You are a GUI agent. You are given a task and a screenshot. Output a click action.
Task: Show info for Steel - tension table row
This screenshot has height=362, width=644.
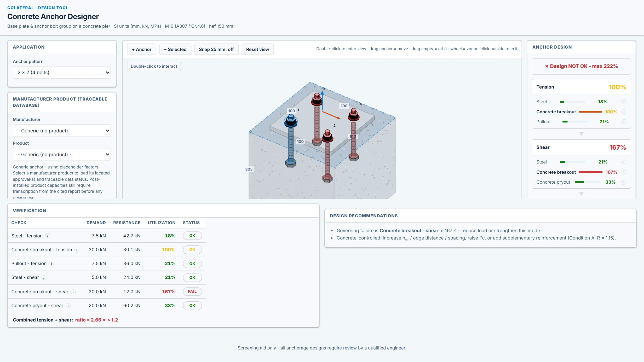coord(47,236)
